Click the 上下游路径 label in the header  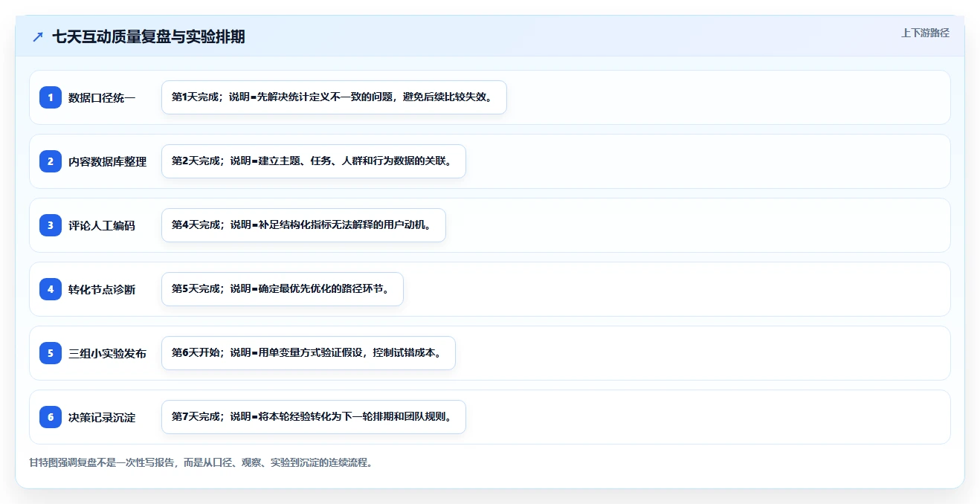[x=925, y=33]
